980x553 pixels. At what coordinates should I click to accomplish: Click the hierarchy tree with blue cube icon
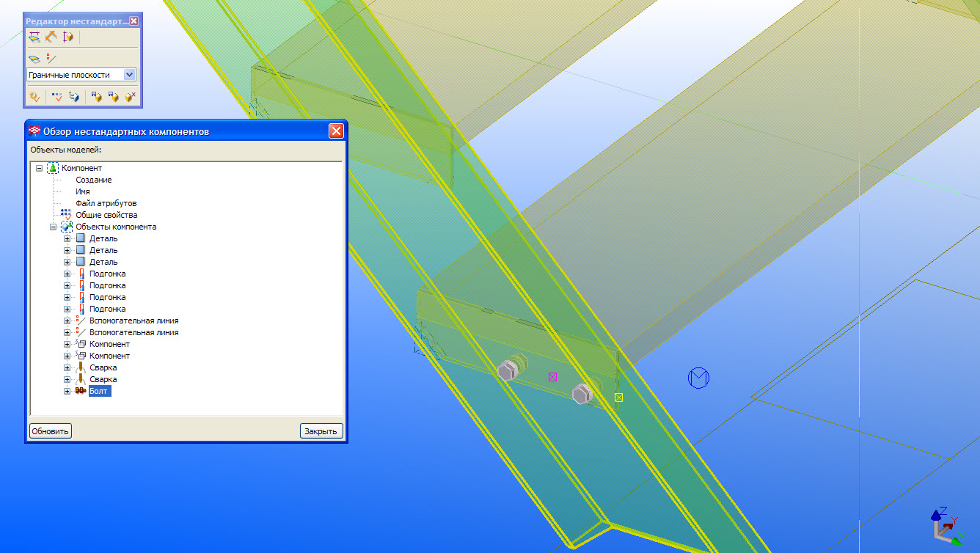[73, 96]
